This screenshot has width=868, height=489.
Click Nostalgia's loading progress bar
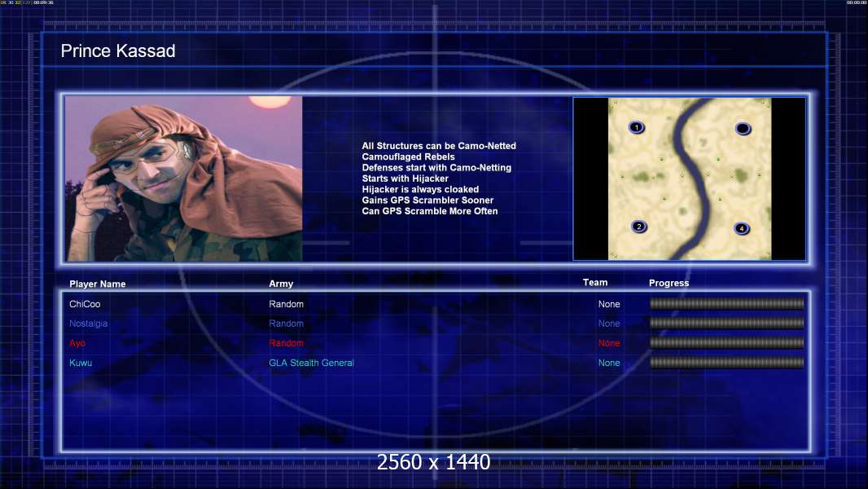[x=726, y=323]
